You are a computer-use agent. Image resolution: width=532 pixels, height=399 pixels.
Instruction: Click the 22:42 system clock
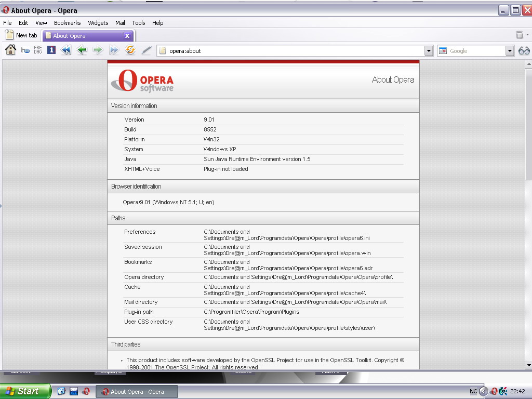(517, 391)
